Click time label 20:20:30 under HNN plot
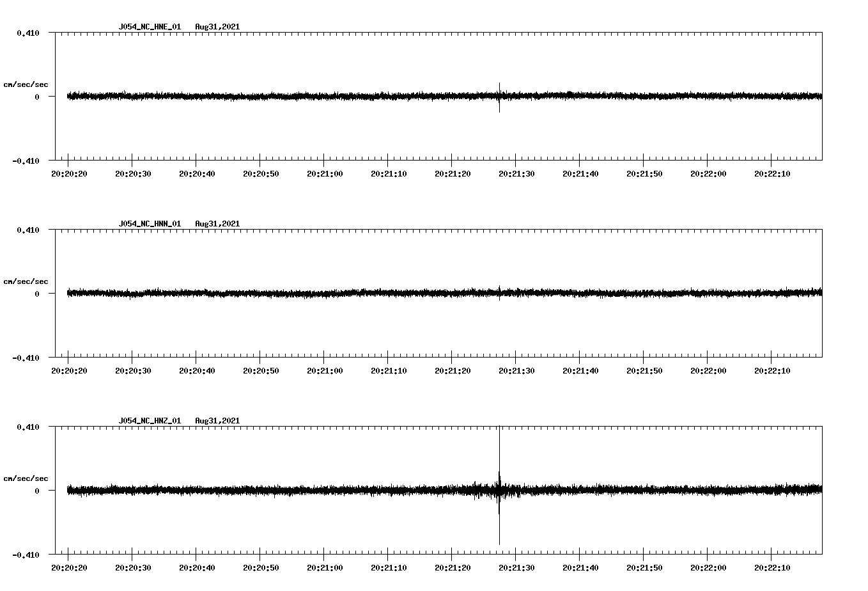Image resolution: width=868 pixels, height=591 pixels. click(x=133, y=371)
